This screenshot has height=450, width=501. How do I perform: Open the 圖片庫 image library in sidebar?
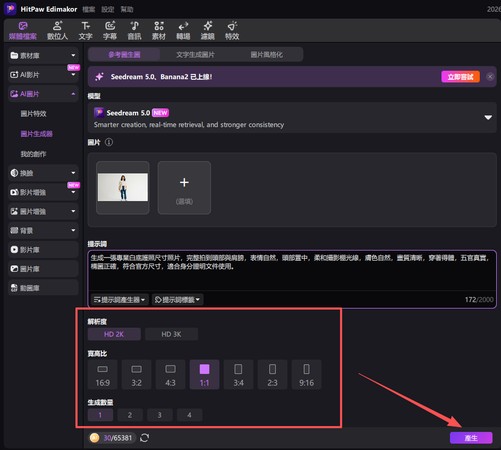(43, 269)
